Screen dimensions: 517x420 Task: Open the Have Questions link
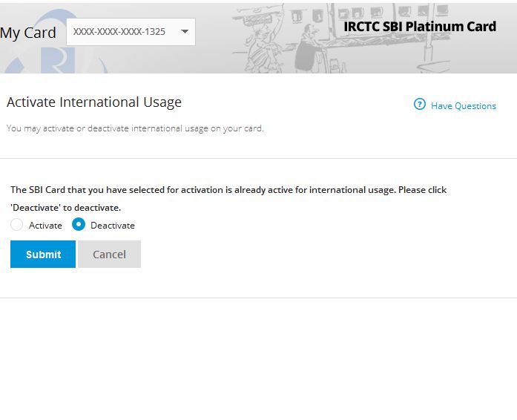[464, 106]
